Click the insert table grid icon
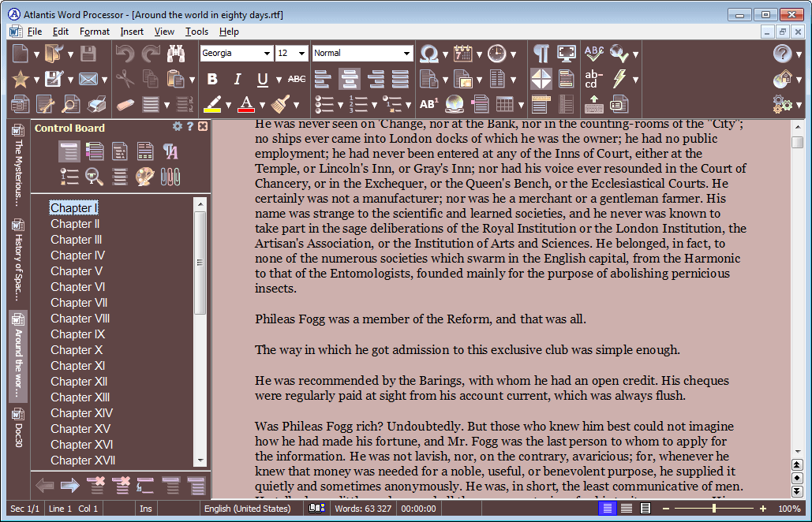The height and width of the screenshot is (522, 812). [x=504, y=104]
